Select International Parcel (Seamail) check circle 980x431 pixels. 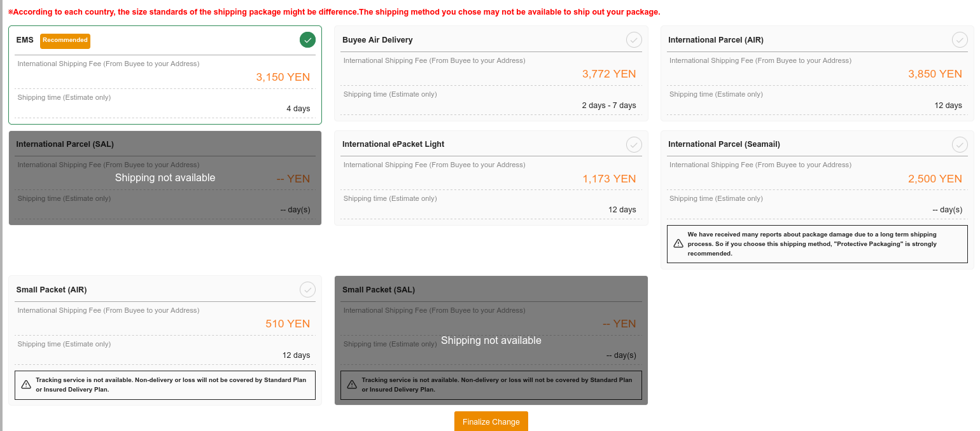(x=960, y=144)
